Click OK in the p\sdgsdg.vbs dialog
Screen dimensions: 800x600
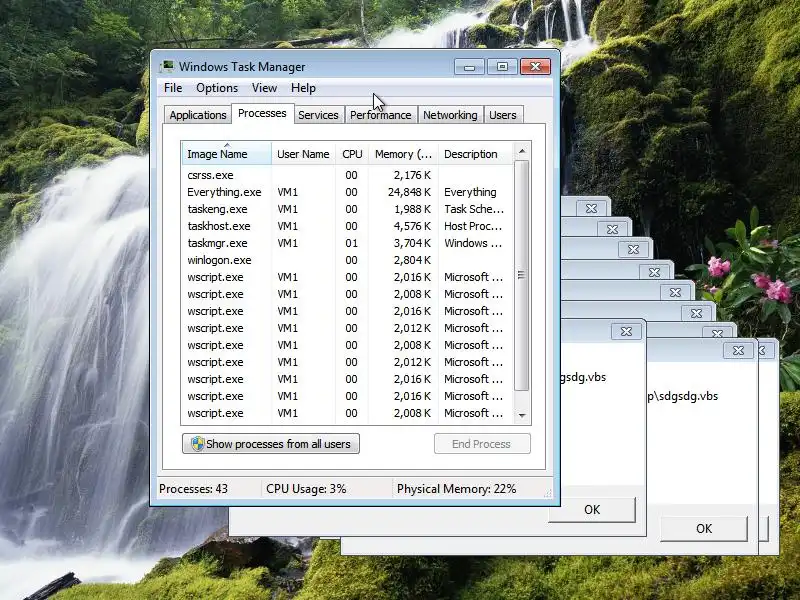click(x=704, y=529)
